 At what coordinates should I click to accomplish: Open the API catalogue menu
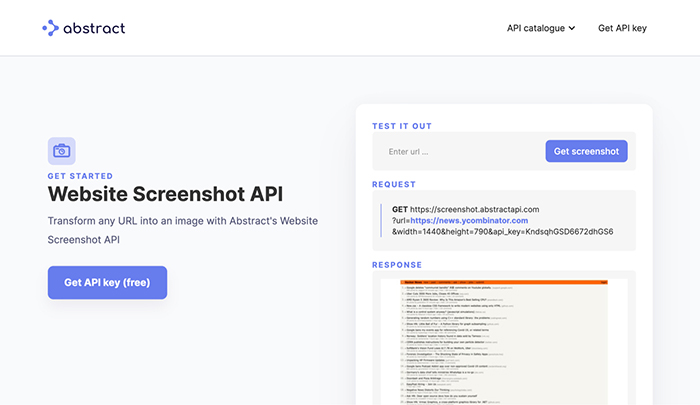coord(535,28)
